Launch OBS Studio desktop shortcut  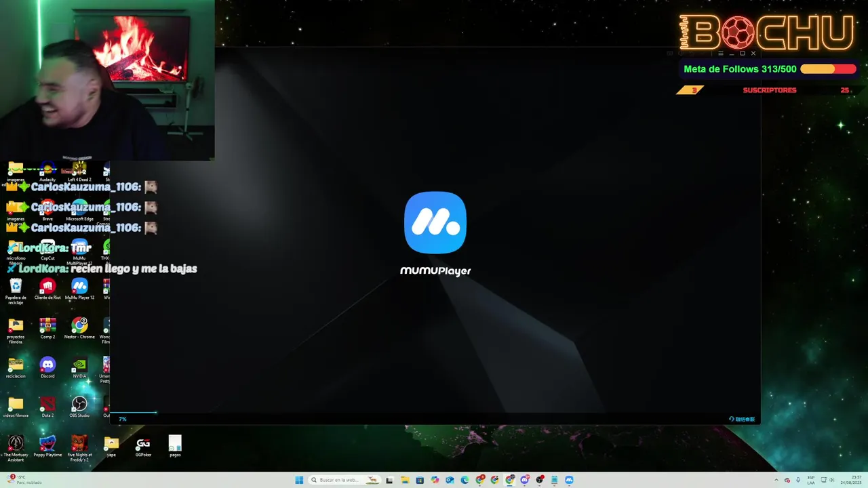click(x=79, y=407)
